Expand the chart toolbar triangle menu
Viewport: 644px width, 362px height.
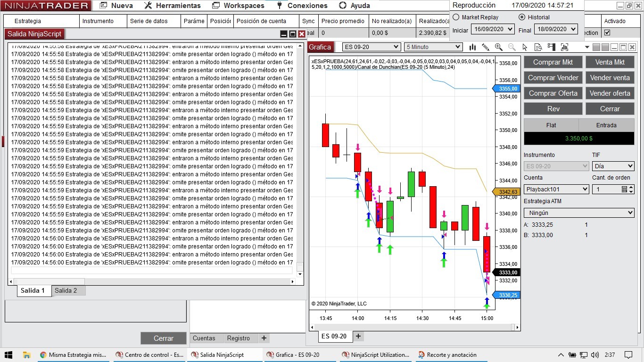click(x=587, y=47)
